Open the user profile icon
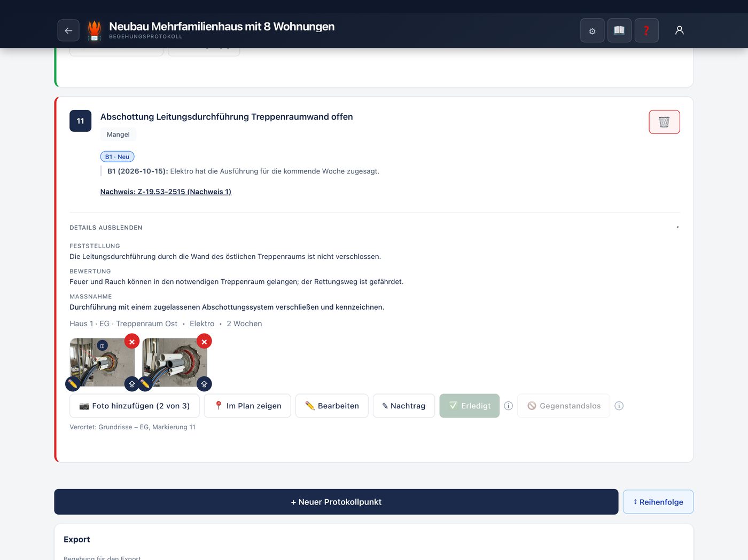The height and width of the screenshot is (560, 748). (680, 30)
